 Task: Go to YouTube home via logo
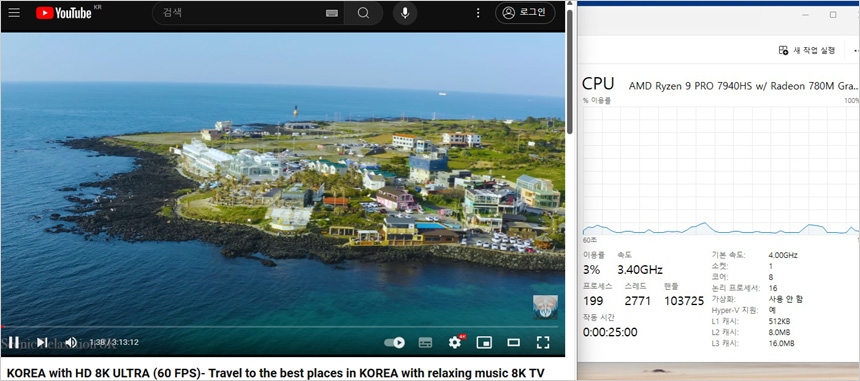[64, 13]
